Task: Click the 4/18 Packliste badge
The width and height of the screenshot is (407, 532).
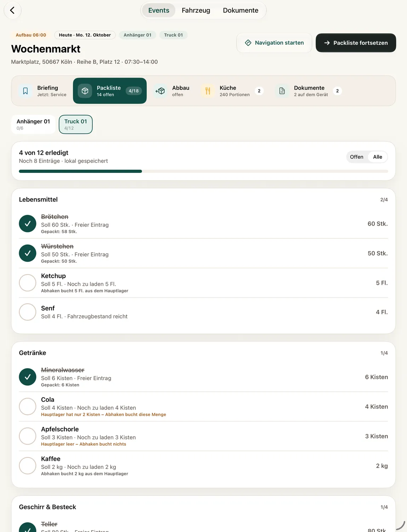Action: click(134, 91)
